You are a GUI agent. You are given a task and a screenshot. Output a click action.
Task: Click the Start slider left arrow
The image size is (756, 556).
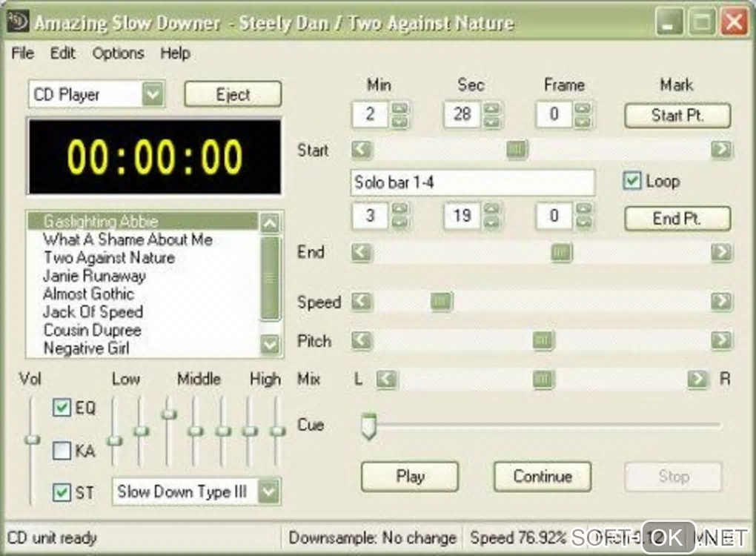362,150
